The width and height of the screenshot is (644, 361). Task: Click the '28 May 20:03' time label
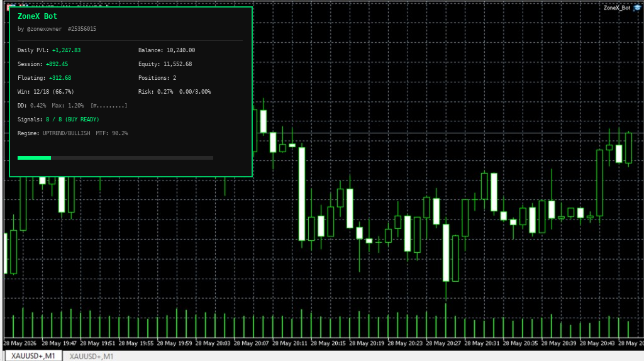(x=213, y=343)
